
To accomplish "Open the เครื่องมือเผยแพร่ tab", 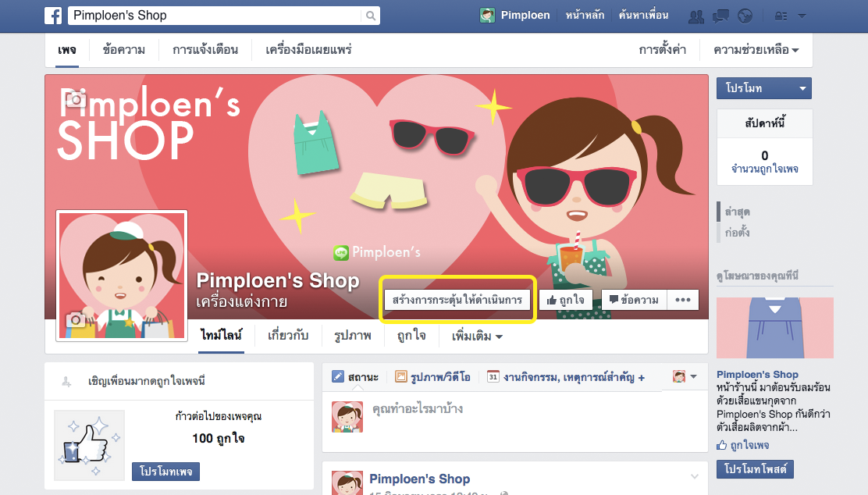I will pos(309,50).
